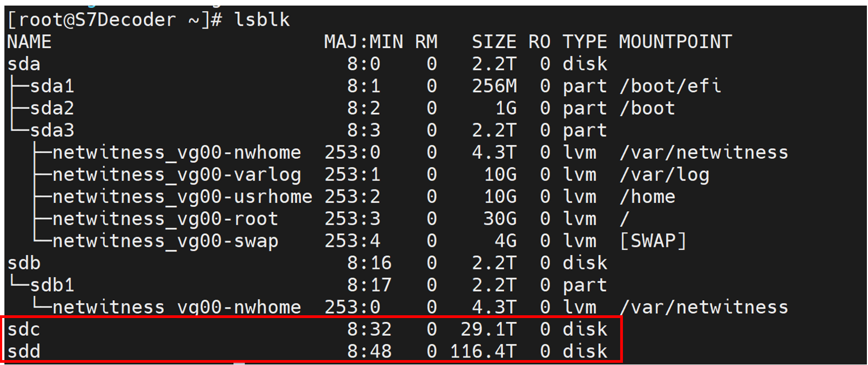
Task: Select the sda1 partition entry
Action: coord(51,86)
